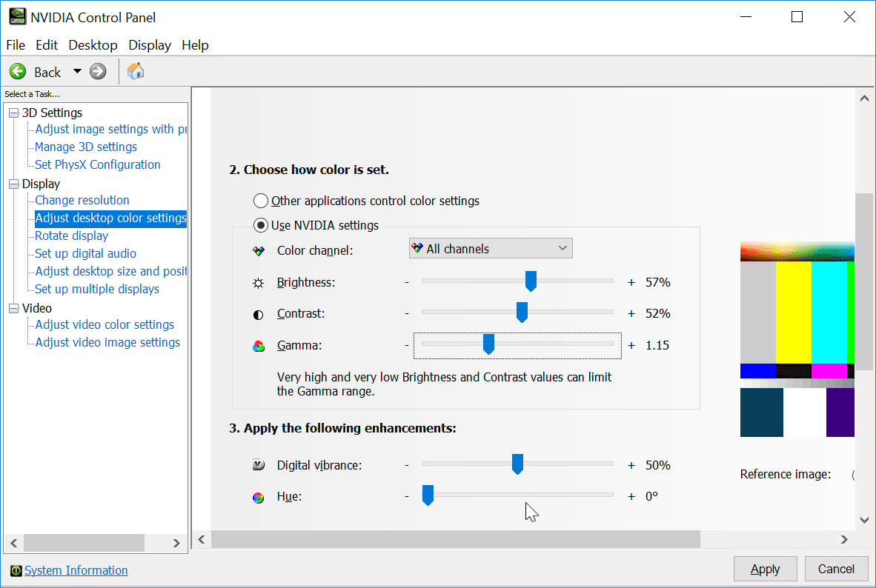This screenshot has width=876, height=588.
Task: Collapse the 3D Settings tree section
Action: pyautogui.click(x=13, y=113)
